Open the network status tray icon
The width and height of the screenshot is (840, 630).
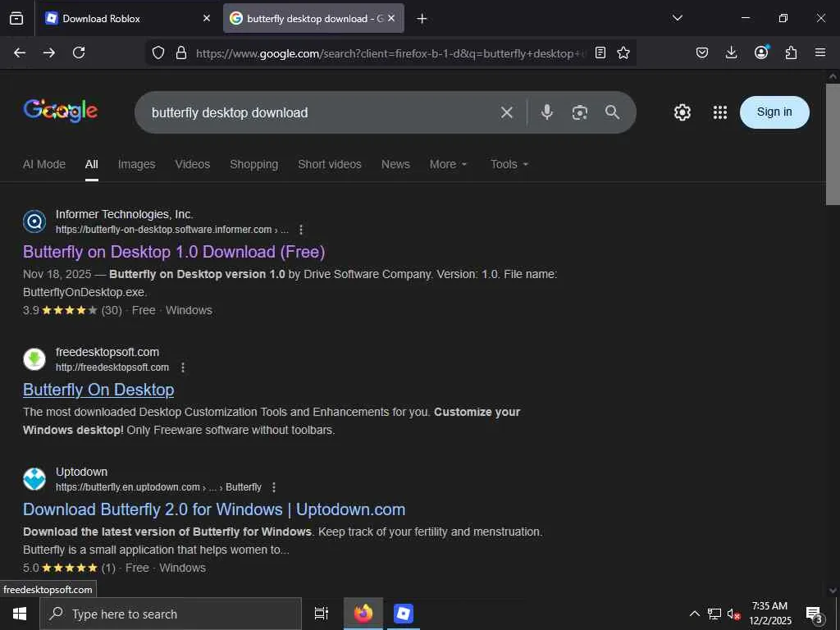point(714,614)
